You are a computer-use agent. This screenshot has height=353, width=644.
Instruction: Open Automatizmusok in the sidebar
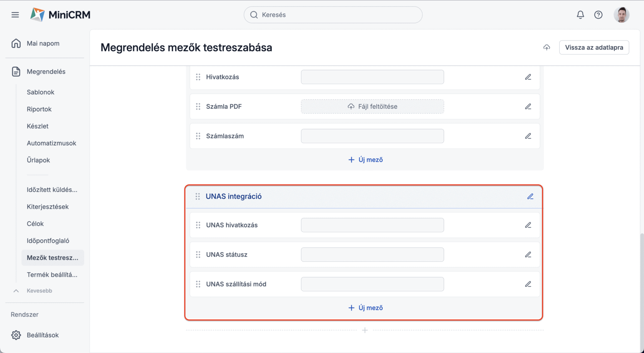[x=52, y=143]
